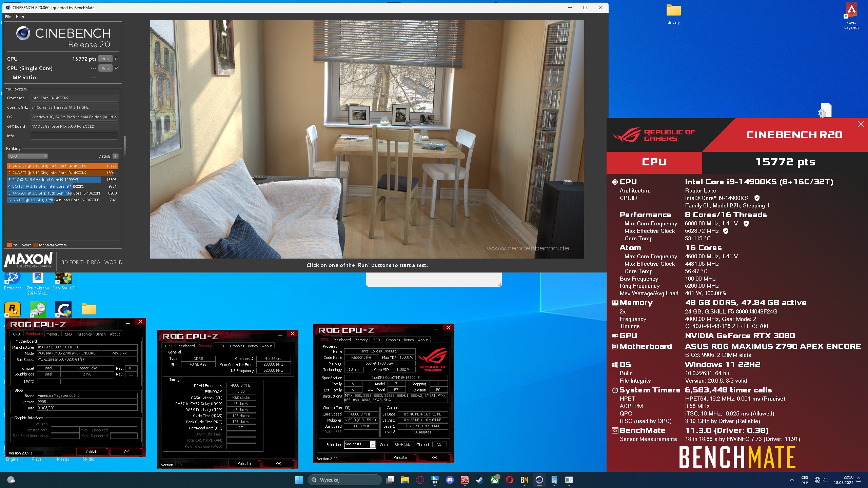
Task: Click Validate in Mainboard CPU-Z window
Action: pos(92,452)
